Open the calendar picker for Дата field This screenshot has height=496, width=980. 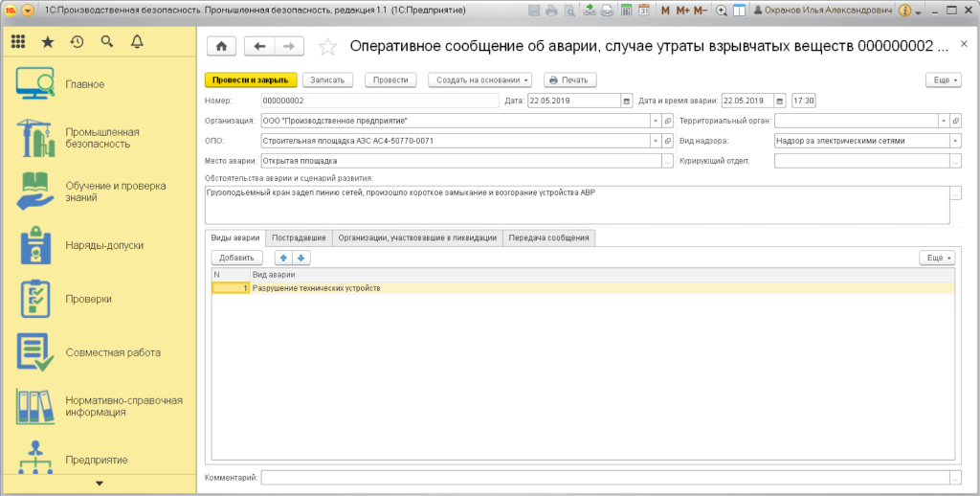pos(627,101)
